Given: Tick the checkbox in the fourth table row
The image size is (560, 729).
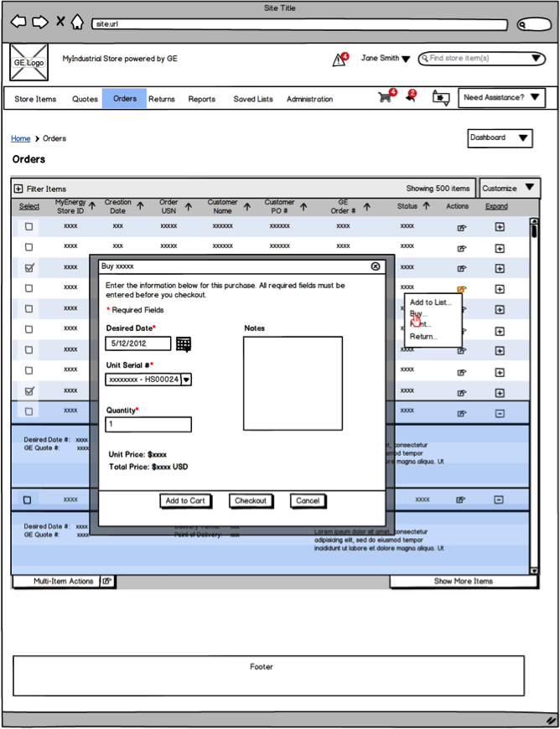Looking at the screenshot, I should [29, 288].
